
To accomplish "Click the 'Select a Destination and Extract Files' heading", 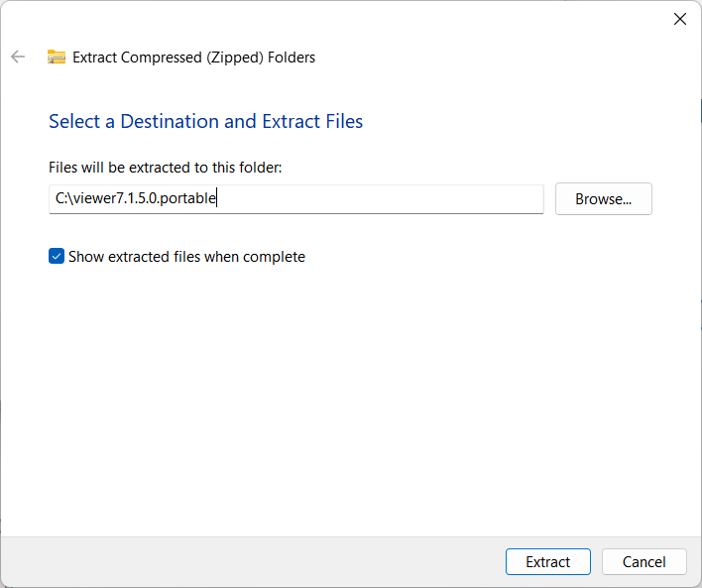I will (205, 122).
